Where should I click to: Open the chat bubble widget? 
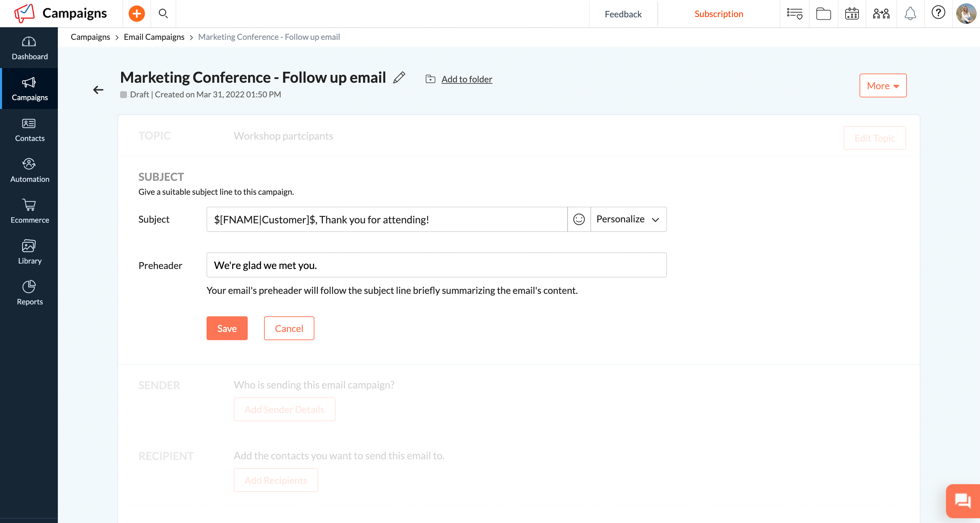click(x=963, y=501)
